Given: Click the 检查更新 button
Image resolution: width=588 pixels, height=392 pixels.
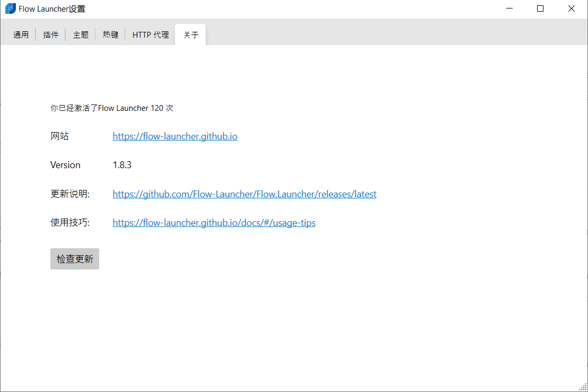Looking at the screenshot, I should tap(75, 259).
